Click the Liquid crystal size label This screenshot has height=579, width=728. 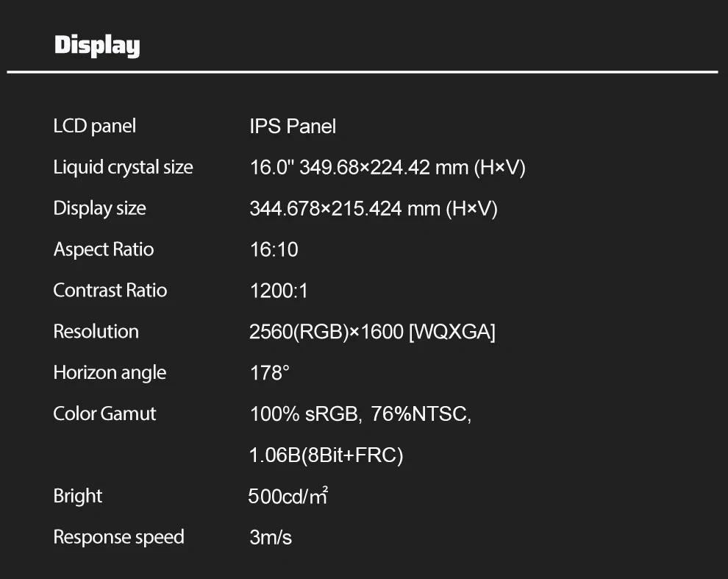123,167
